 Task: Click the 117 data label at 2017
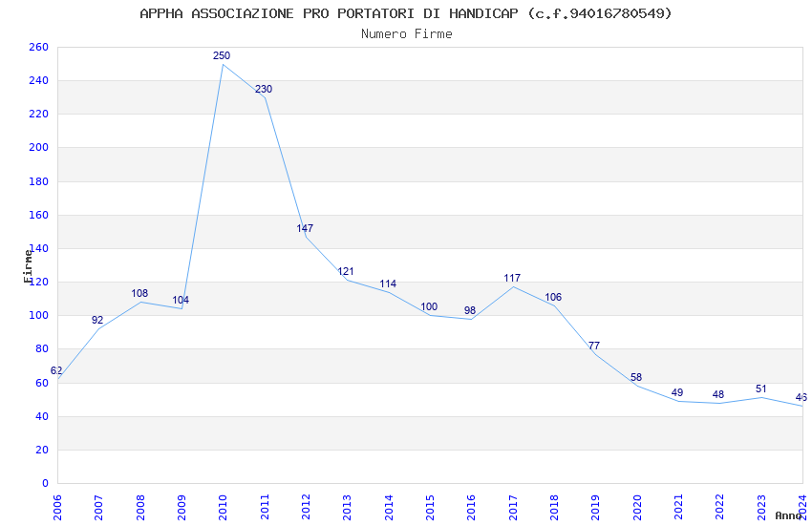tap(512, 279)
